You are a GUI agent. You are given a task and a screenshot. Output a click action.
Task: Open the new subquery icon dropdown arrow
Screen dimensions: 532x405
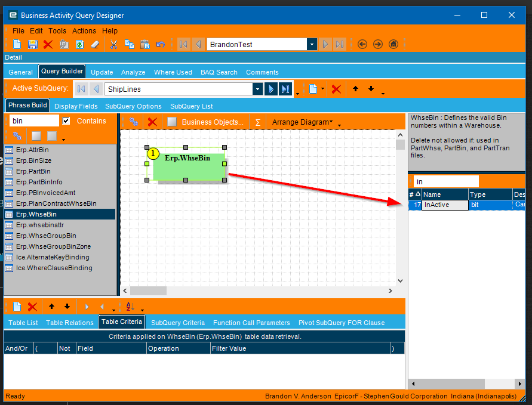(x=322, y=89)
